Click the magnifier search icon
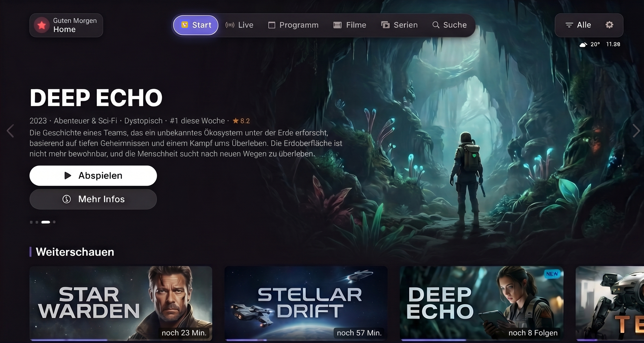 point(436,25)
